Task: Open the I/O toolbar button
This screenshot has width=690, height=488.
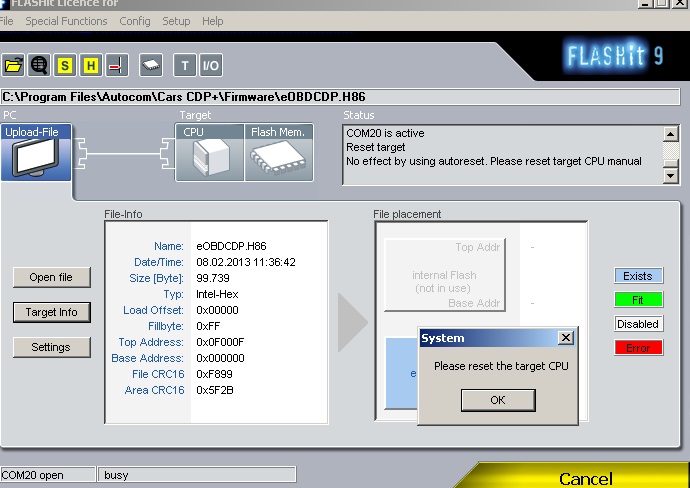Action: click(x=211, y=66)
